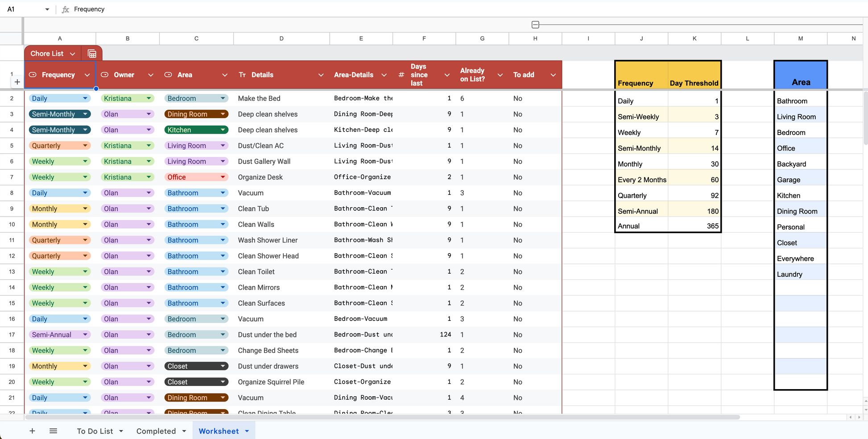Open the all sheets list icon
This screenshot has width=868, height=439.
(x=53, y=431)
